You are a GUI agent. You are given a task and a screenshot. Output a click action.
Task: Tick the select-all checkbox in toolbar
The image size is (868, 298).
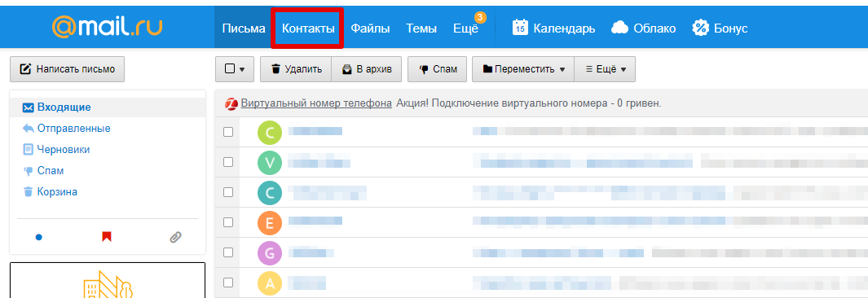[231, 68]
